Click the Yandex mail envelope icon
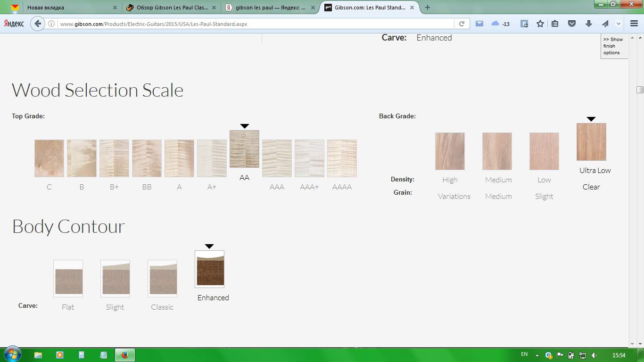Viewport: 644px width, 362px height. pos(479,24)
